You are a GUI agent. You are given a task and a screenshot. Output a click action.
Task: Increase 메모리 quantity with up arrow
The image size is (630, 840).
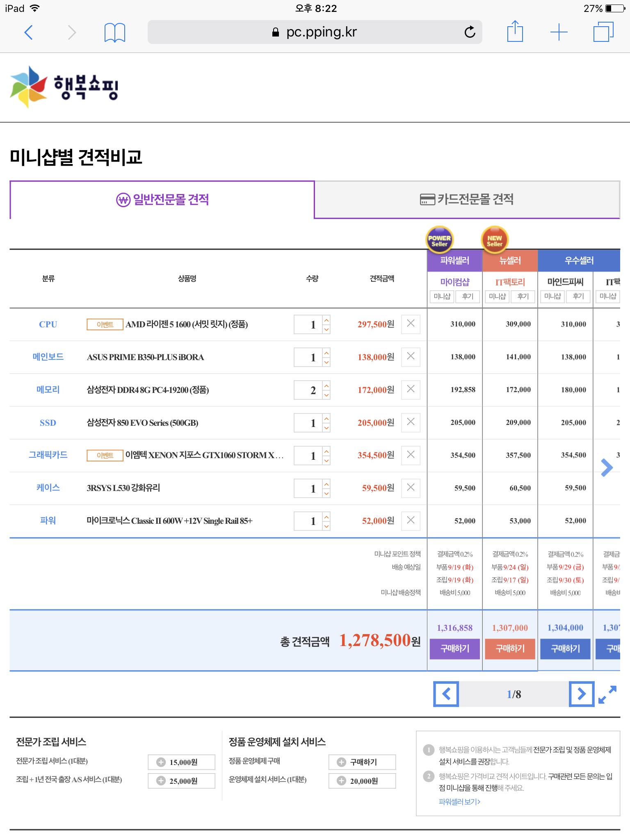pos(326,385)
